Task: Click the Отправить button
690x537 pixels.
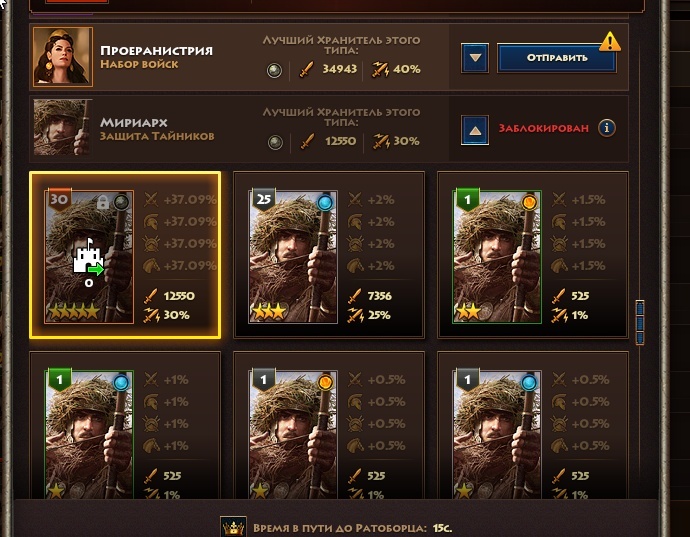Action: (557, 58)
